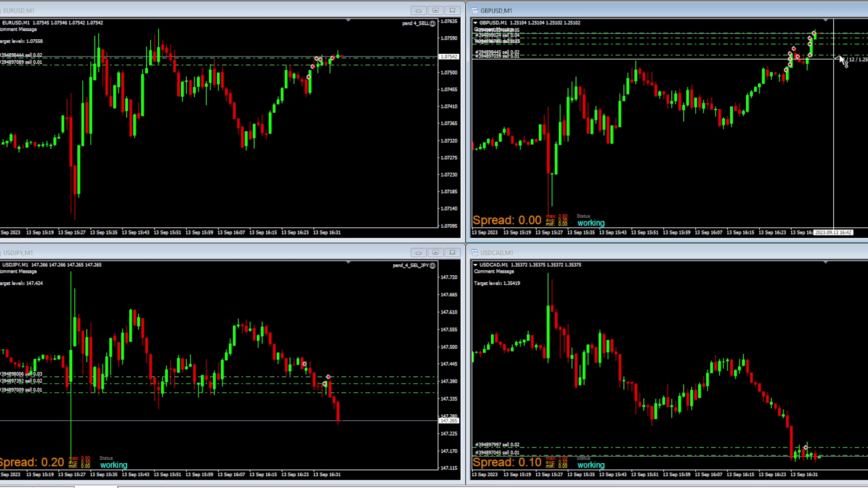Click the 'working' status on GBPUSD chart

click(591, 223)
